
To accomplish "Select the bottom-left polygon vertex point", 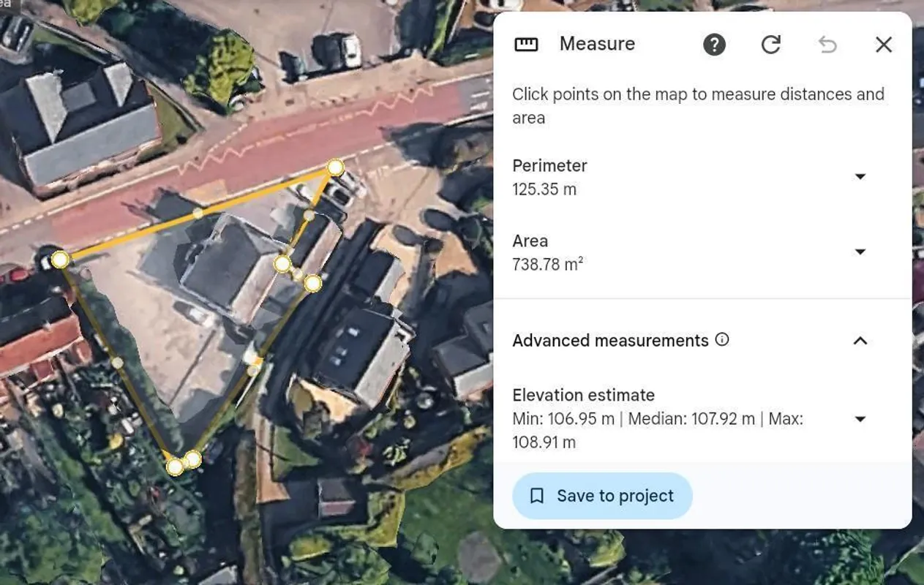I will click(175, 467).
